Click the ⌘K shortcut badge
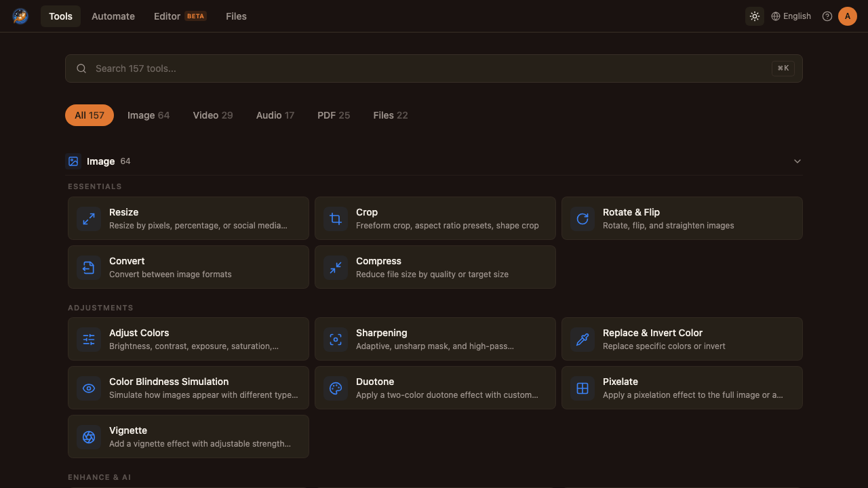 783,68
